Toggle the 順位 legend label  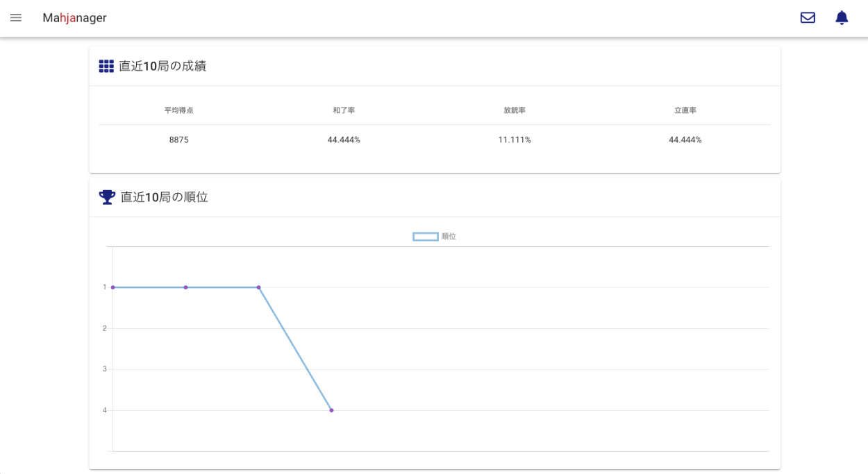[449, 237]
